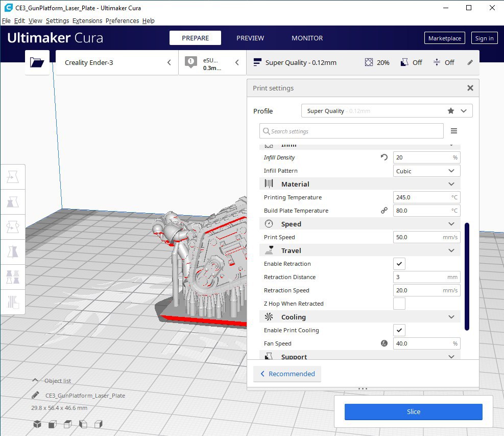The width and height of the screenshot is (504, 436).
Task: Click link icon beside Build Plate Temperature
Action: [384, 211]
